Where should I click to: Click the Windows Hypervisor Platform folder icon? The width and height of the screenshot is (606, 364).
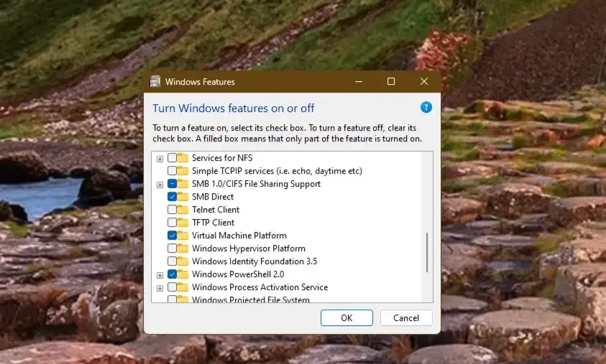point(183,248)
